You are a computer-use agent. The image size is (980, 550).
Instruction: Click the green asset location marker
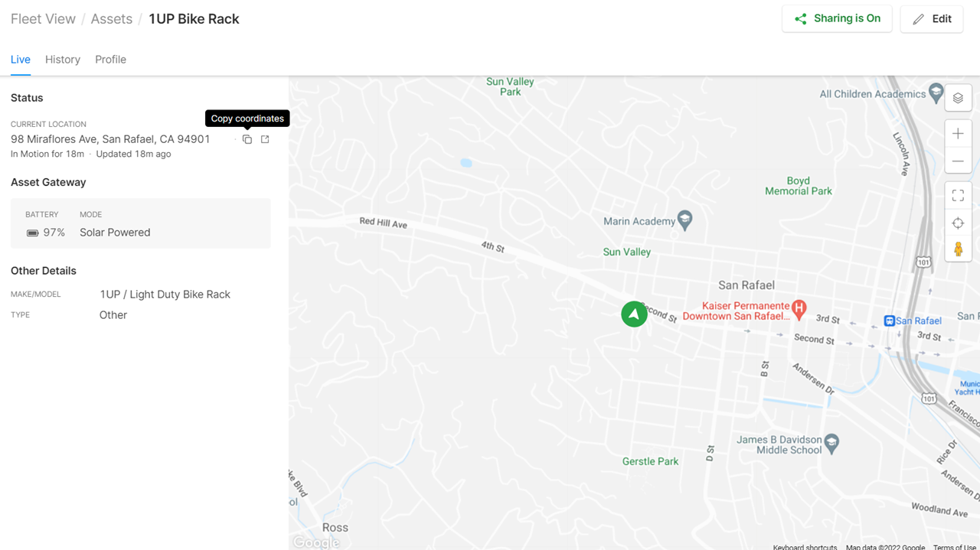634,314
